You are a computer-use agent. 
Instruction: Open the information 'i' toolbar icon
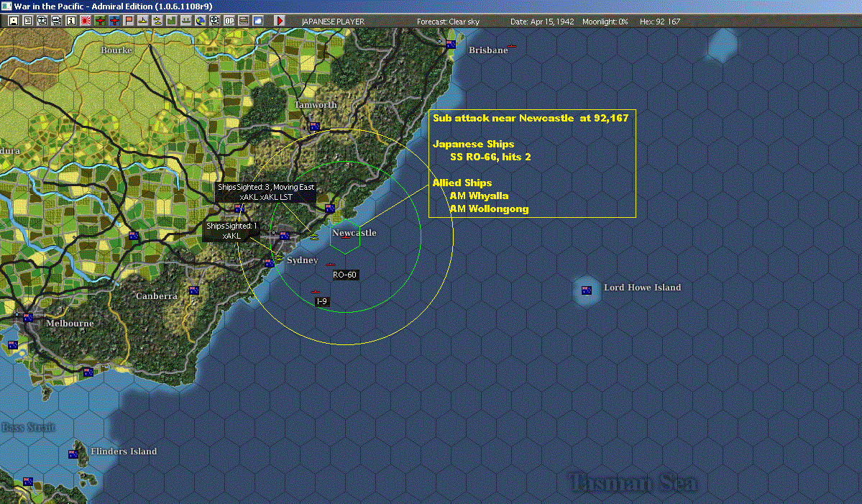point(71,21)
